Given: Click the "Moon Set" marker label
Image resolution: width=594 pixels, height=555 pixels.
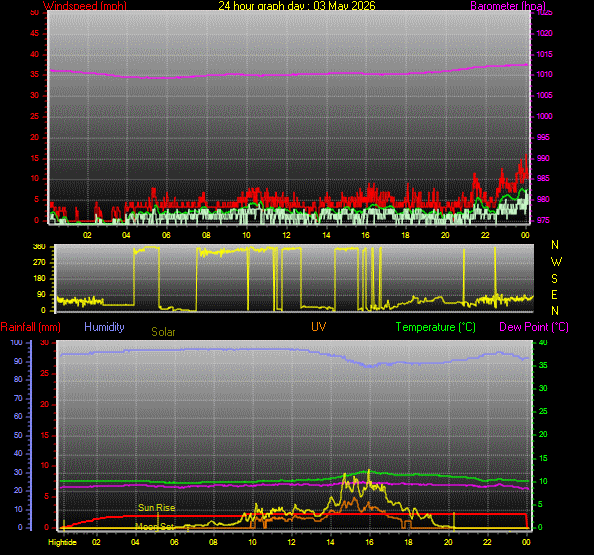Looking at the screenshot, I should click(x=155, y=527).
